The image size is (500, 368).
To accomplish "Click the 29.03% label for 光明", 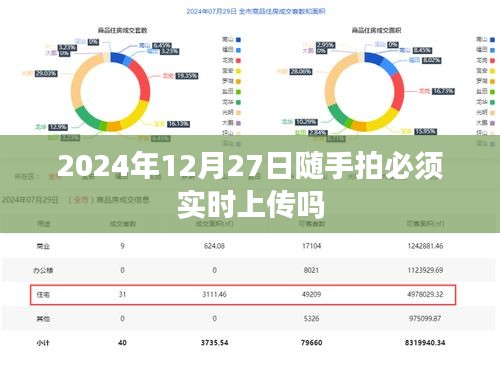I will coord(46,73).
